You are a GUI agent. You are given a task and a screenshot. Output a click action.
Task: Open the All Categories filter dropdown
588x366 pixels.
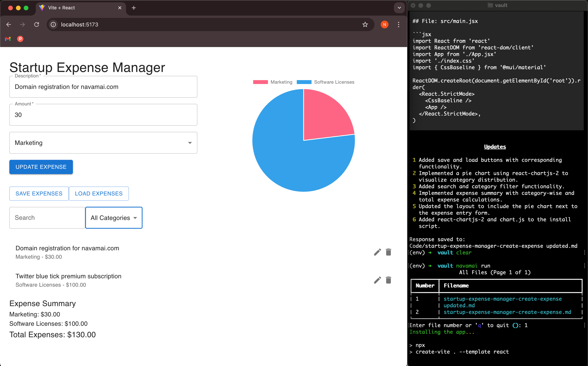(x=114, y=218)
